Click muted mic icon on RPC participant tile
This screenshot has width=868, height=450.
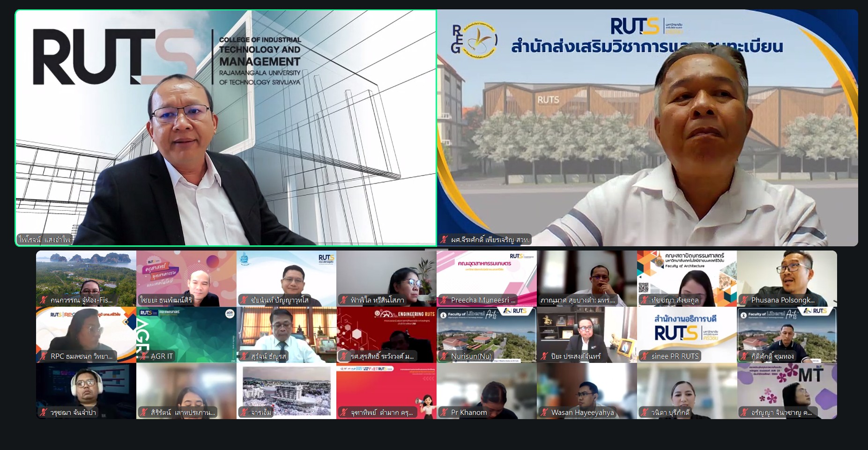44,356
